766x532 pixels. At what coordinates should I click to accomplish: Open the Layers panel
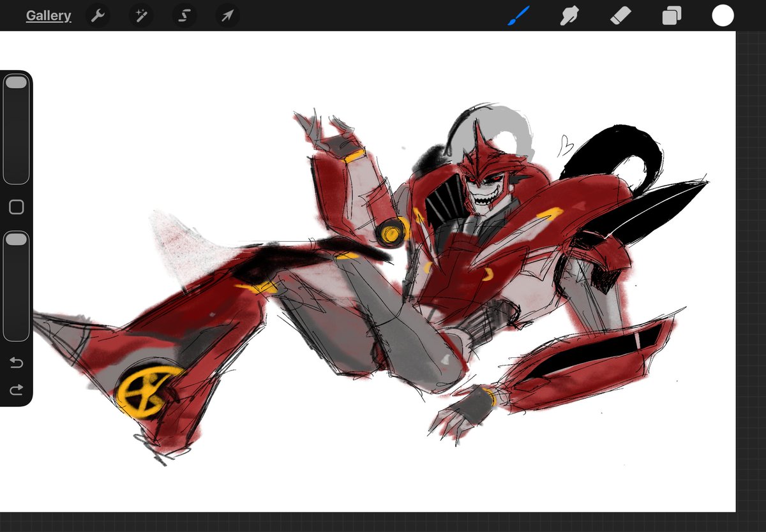tap(672, 15)
